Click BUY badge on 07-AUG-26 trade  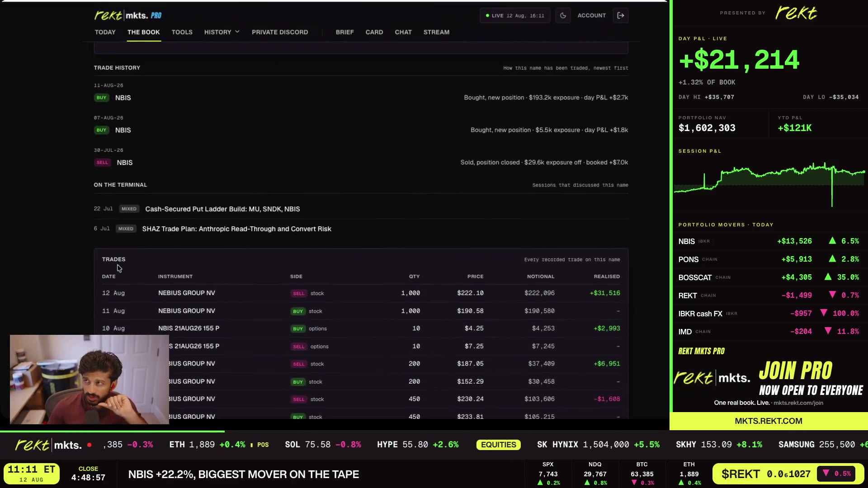pyautogui.click(x=101, y=130)
